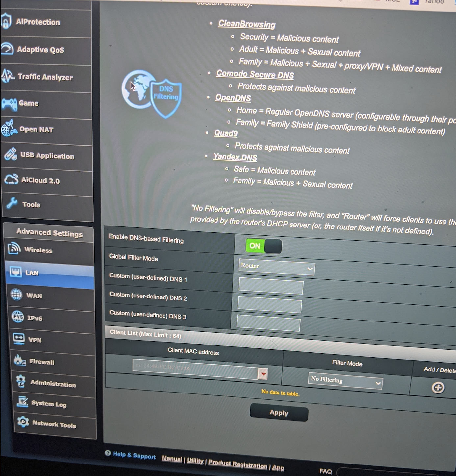This screenshot has height=476, width=456.
Task: Open AiCloud 2.0 cloud icon
Action: click(x=11, y=179)
